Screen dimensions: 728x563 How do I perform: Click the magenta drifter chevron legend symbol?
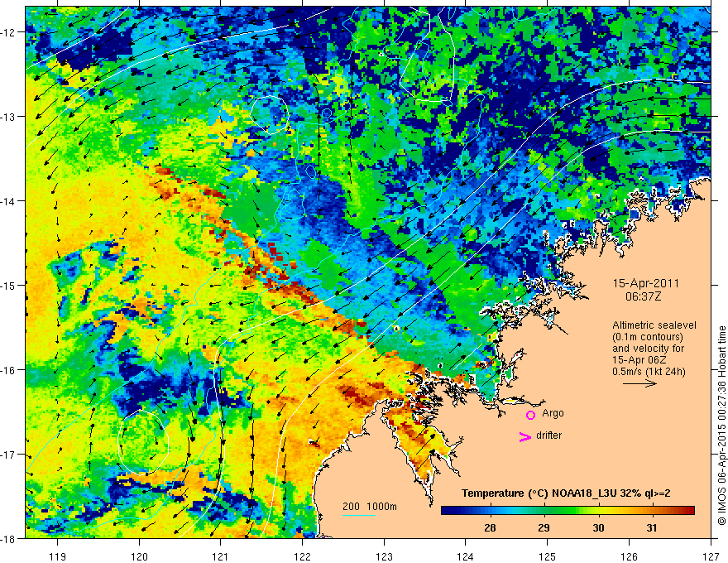click(524, 436)
